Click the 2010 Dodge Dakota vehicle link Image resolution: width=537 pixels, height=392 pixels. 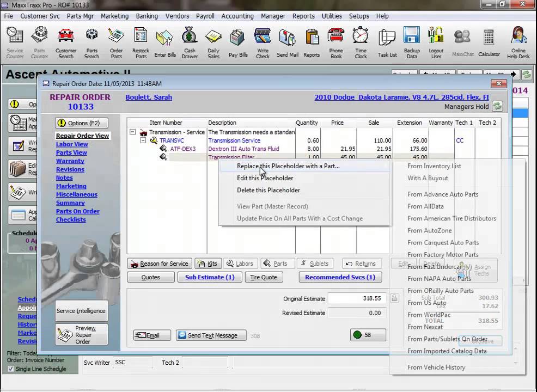[402, 97]
